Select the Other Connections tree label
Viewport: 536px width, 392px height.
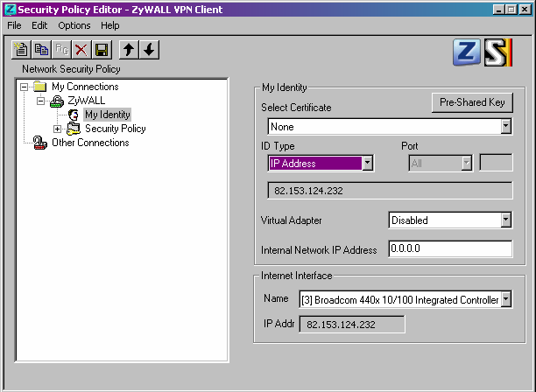point(90,143)
